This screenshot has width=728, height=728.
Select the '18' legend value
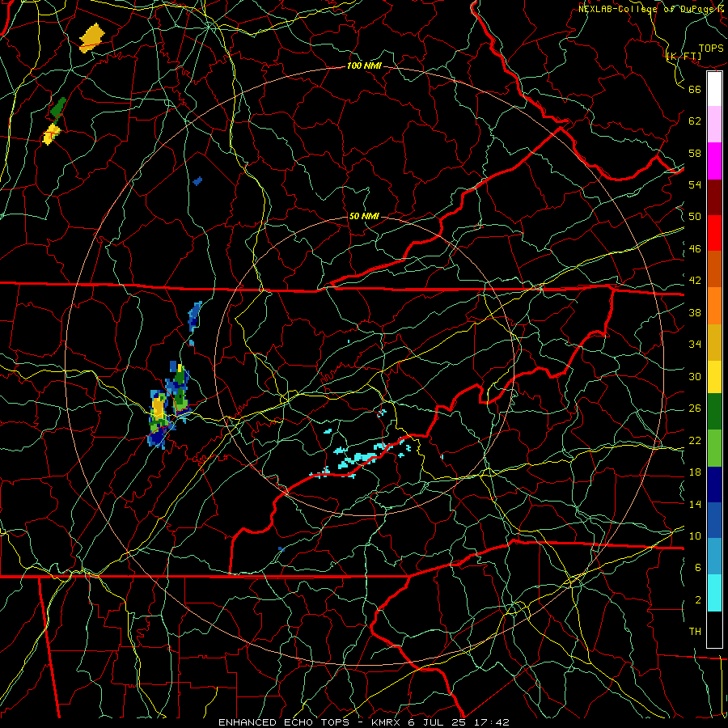click(x=695, y=472)
